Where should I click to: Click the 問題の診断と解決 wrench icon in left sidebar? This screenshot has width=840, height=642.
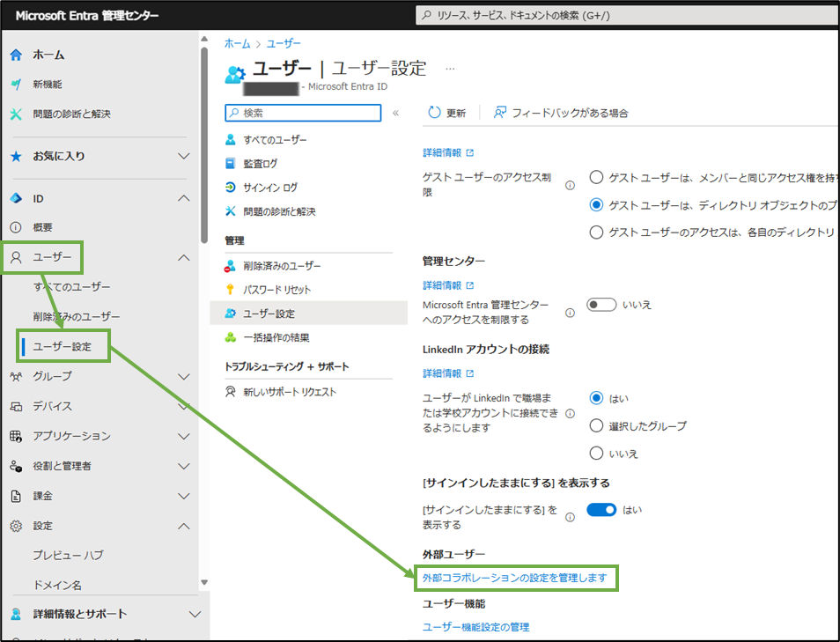click(x=16, y=114)
